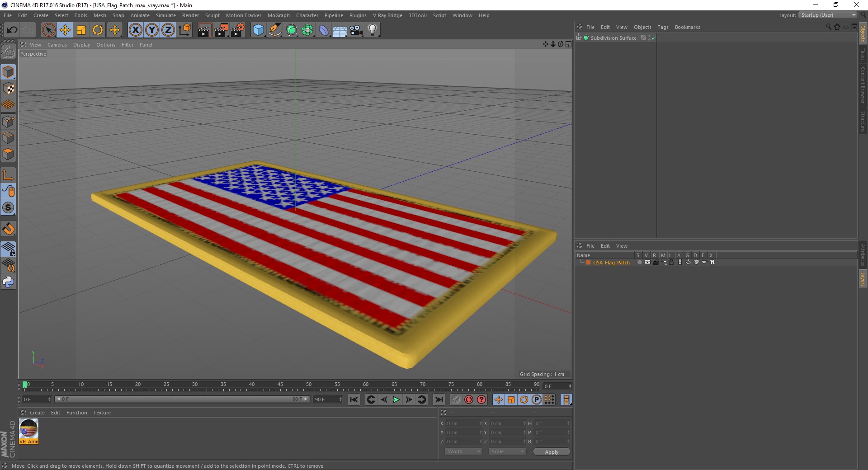Viewport: 868px width, 470px height.
Task: Click the Undo arrow icon
Action: pos(12,30)
